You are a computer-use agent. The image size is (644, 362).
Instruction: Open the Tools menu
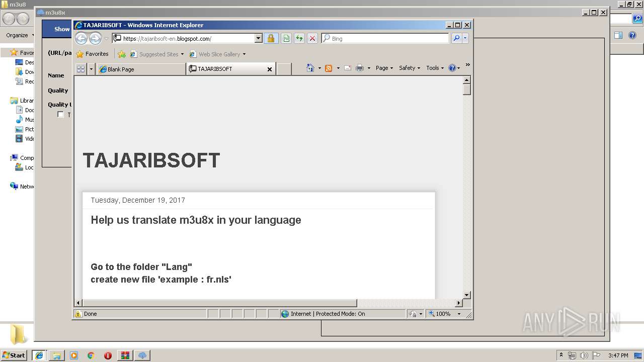pyautogui.click(x=435, y=68)
